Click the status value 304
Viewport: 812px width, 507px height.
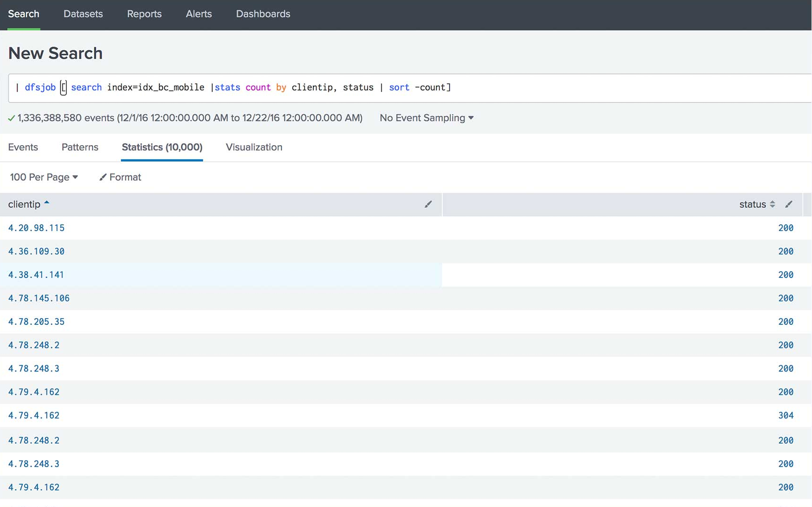click(x=786, y=415)
